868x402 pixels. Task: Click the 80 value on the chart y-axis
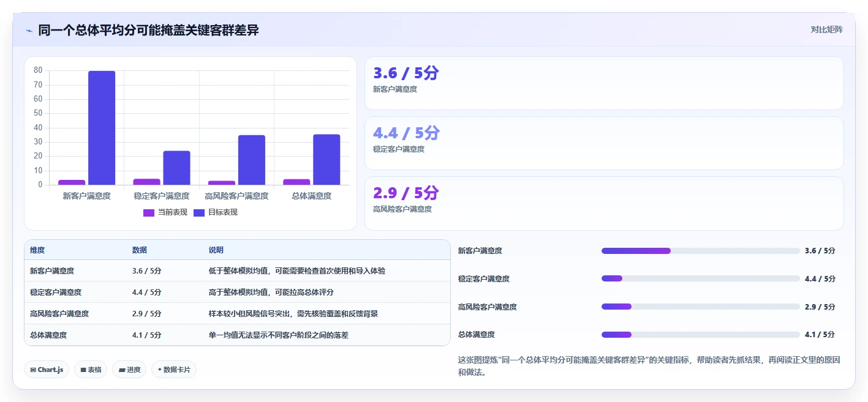(38, 70)
